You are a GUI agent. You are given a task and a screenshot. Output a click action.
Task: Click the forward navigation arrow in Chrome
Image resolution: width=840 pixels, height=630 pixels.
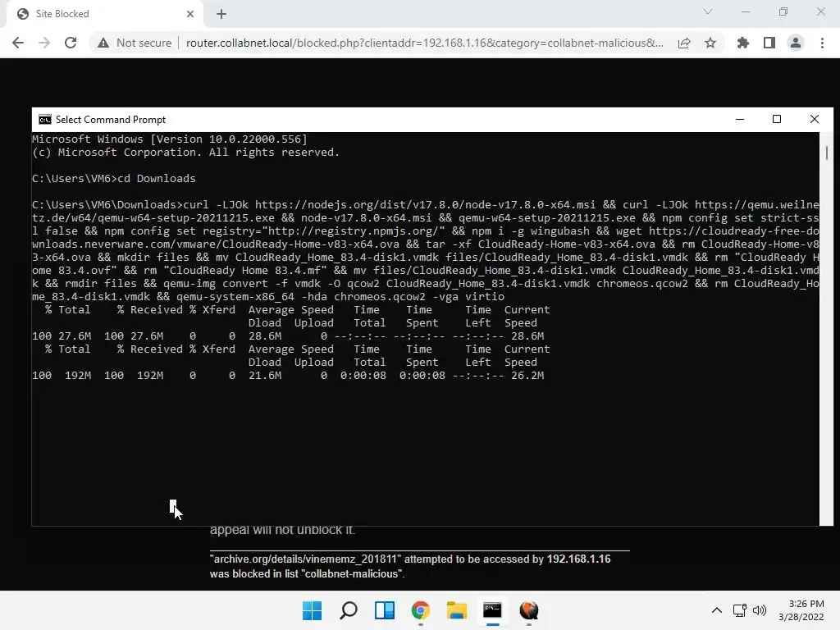tap(44, 43)
